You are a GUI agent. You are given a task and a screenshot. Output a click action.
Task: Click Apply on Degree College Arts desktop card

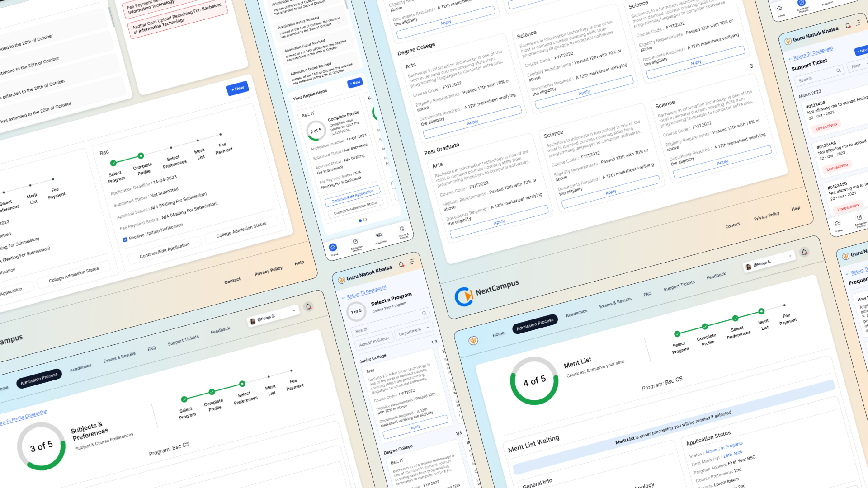[x=472, y=122]
